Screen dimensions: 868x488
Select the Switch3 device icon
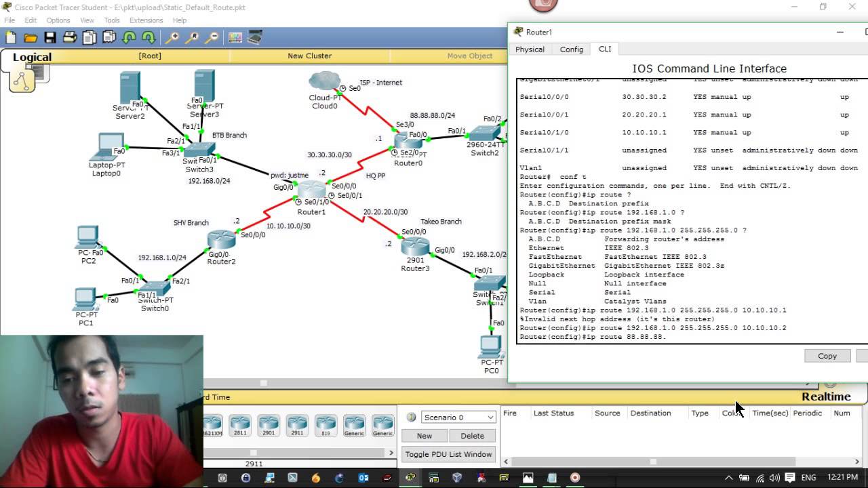199,150
